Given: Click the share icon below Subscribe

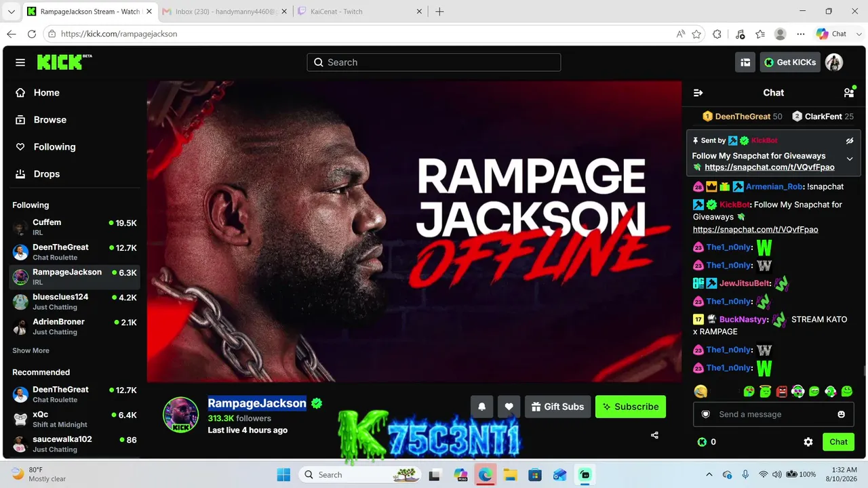Looking at the screenshot, I should pyautogui.click(x=654, y=435).
